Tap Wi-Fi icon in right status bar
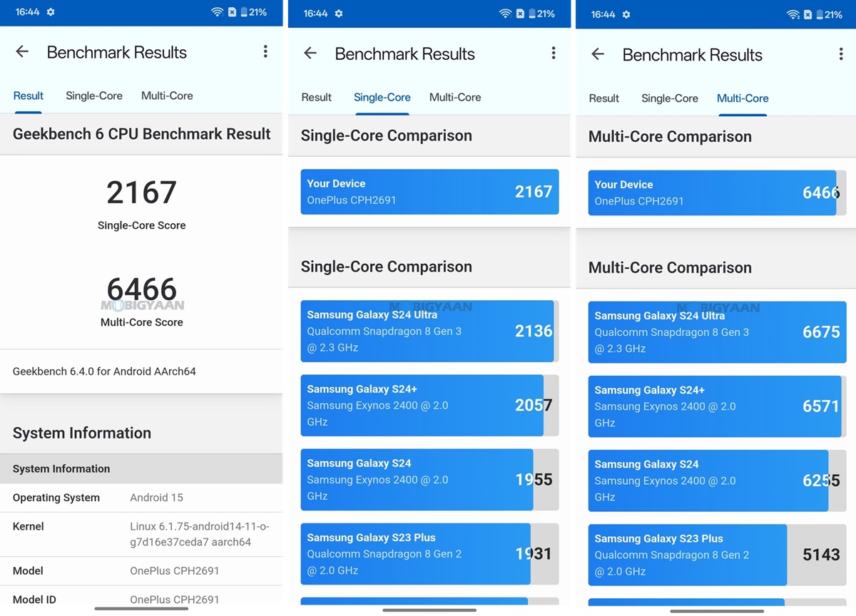 click(x=793, y=14)
